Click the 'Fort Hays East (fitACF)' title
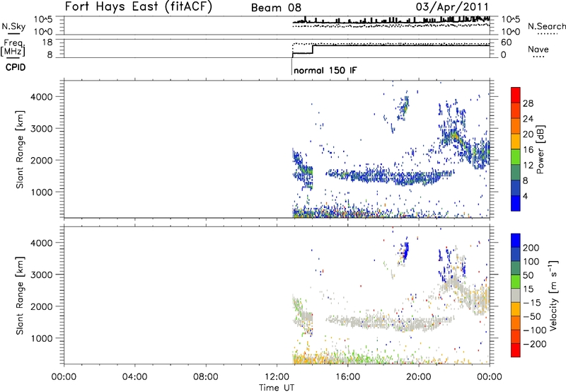This screenshot has height=392, width=566. tap(138, 6)
